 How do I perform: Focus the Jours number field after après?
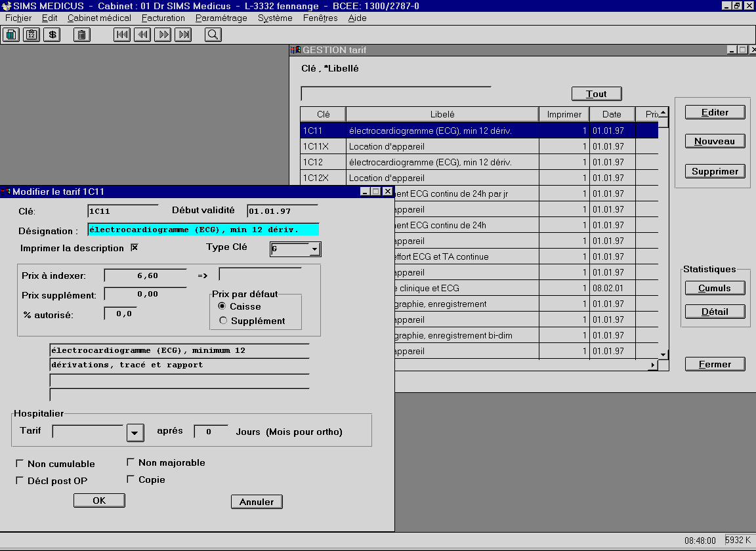pos(211,432)
